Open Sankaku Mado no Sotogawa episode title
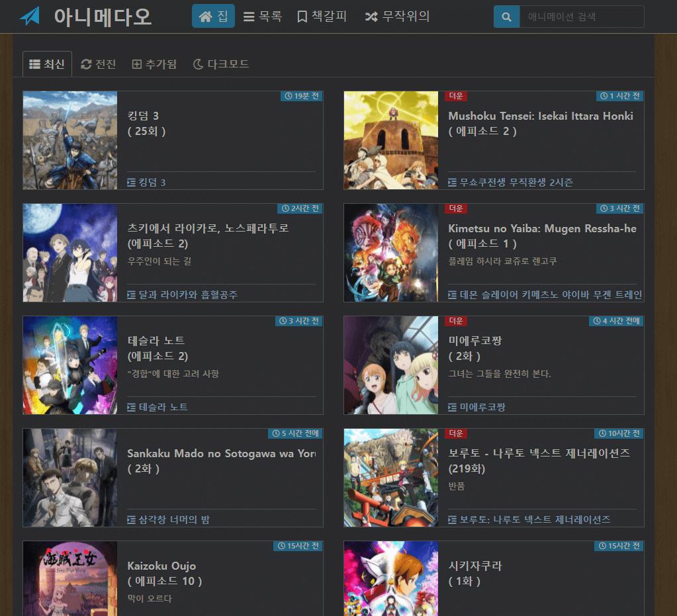This screenshot has height=616, width=677. click(x=221, y=461)
